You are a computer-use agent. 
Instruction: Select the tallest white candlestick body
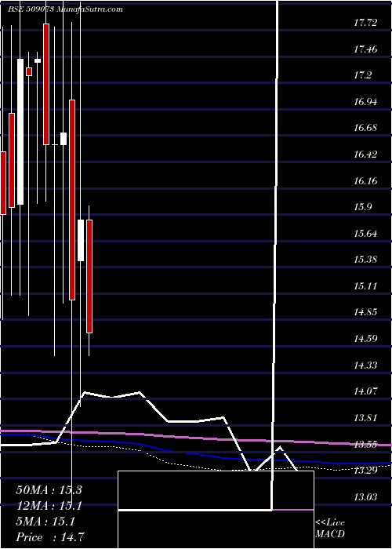pyautogui.click(x=20, y=132)
